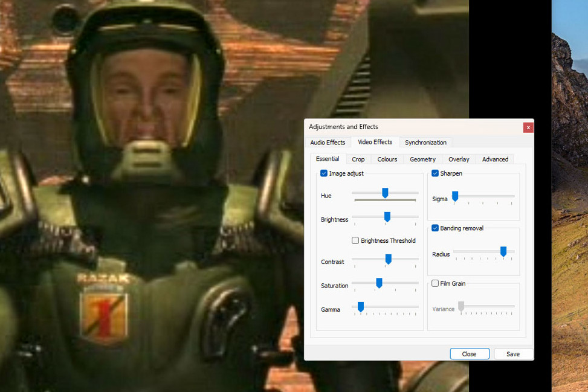
Task: Switch to the Audio Effects tab
Action: (328, 142)
